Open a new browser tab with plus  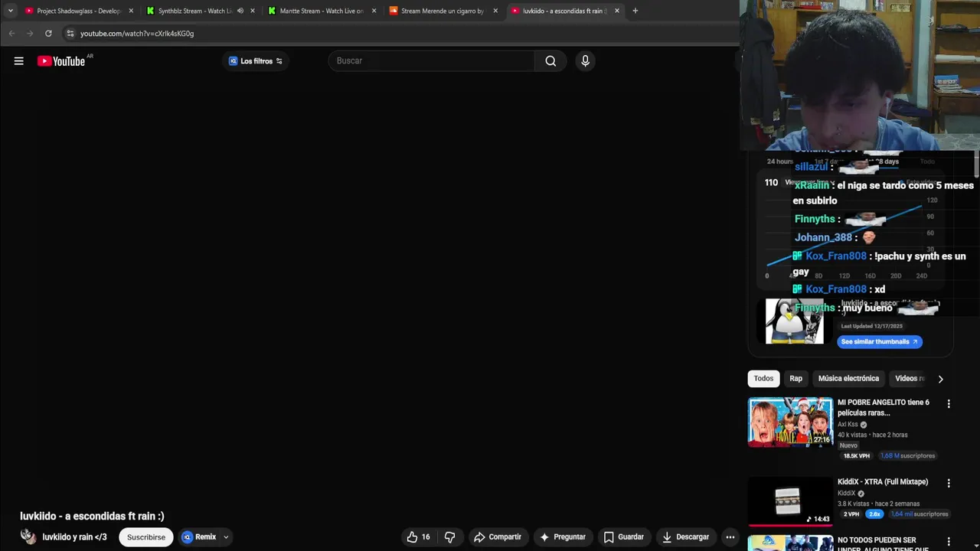[635, 11]
